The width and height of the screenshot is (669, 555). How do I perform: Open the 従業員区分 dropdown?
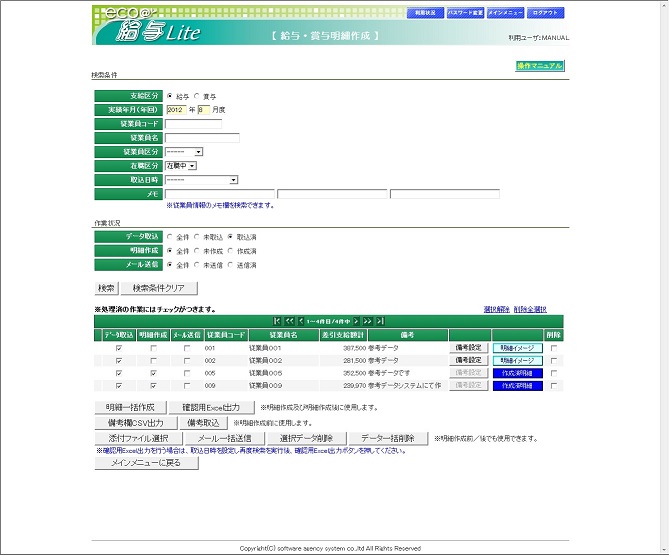[184, 152]
